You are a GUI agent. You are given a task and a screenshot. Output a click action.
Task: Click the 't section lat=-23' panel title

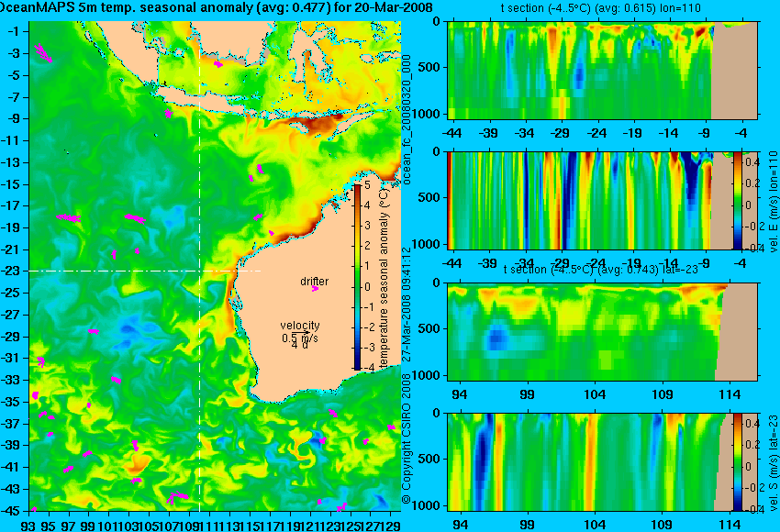tap(601, 269)
